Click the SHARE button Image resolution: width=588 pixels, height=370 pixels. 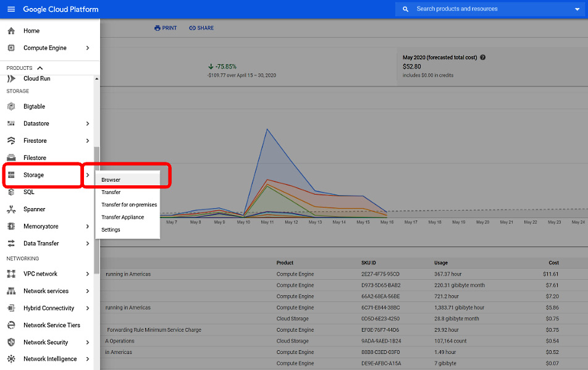click(201, 28)
